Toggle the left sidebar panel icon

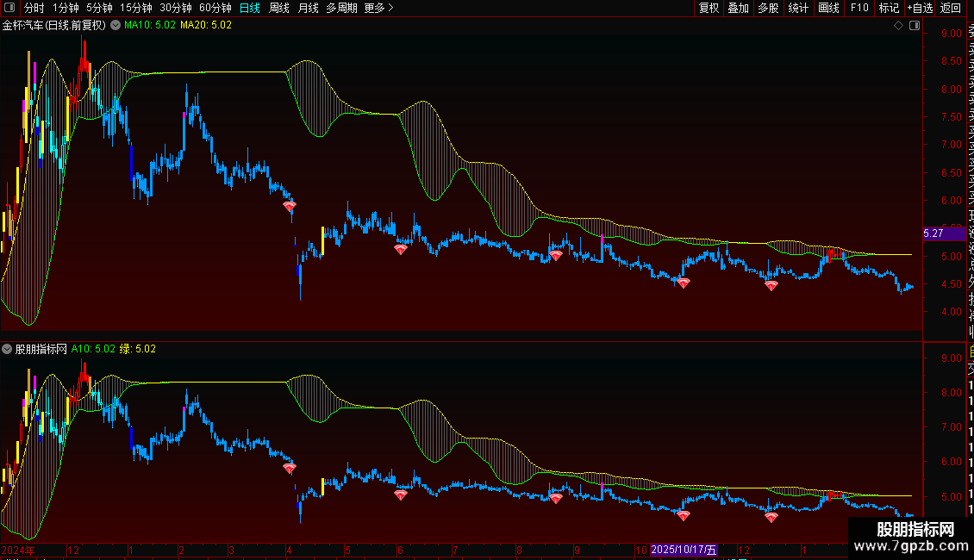(x=9, y=8)
